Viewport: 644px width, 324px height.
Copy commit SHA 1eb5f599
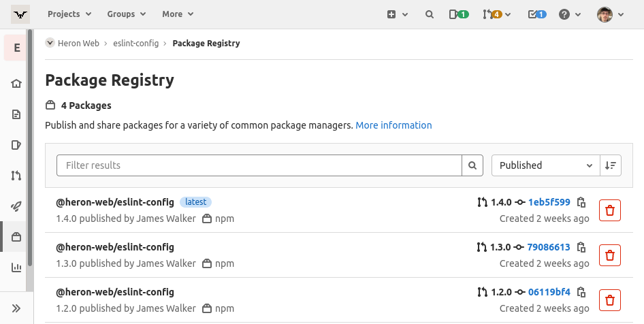click(581, 202)
